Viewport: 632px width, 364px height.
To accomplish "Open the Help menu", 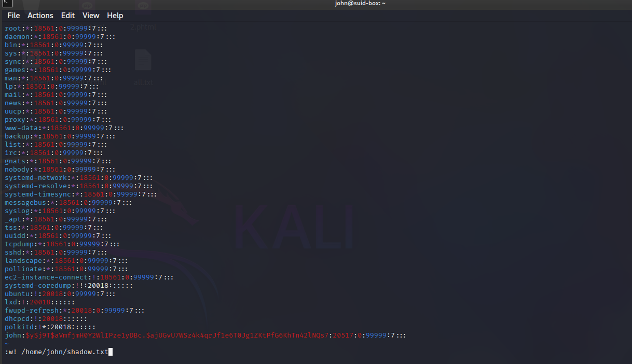I will pos(115,16).
